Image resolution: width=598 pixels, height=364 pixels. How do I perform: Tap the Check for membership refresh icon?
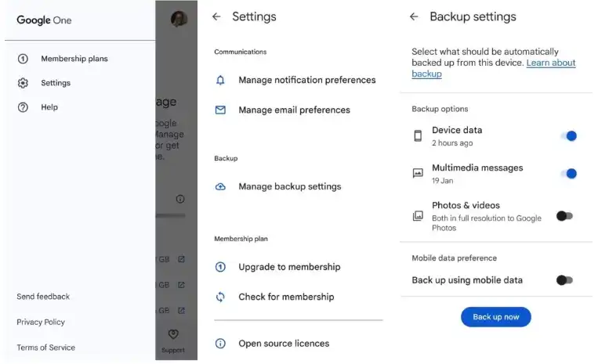220,297
